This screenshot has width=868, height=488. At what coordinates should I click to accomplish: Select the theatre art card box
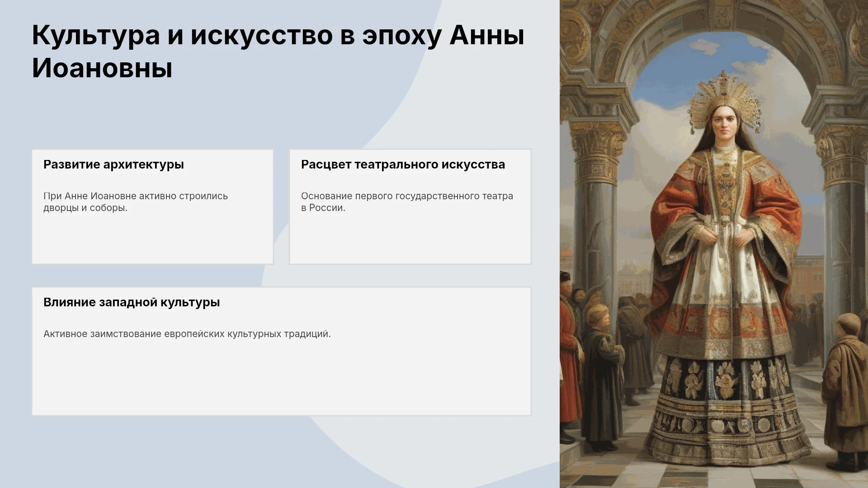[410, 207]
